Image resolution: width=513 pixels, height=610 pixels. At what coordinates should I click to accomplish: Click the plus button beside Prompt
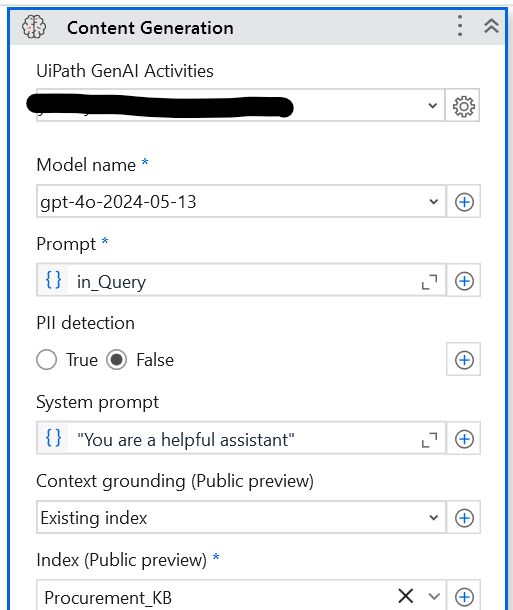coord(464,281)
